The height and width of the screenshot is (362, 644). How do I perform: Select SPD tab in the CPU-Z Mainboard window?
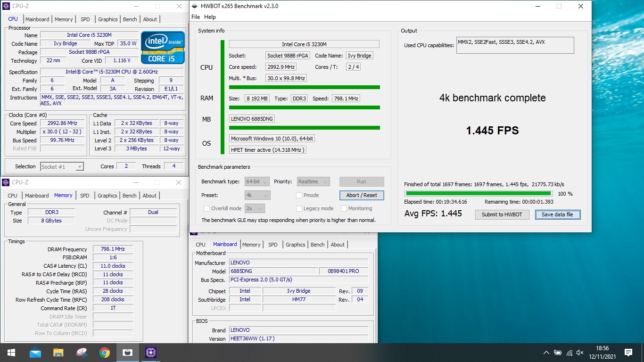(x=273, y=245)
